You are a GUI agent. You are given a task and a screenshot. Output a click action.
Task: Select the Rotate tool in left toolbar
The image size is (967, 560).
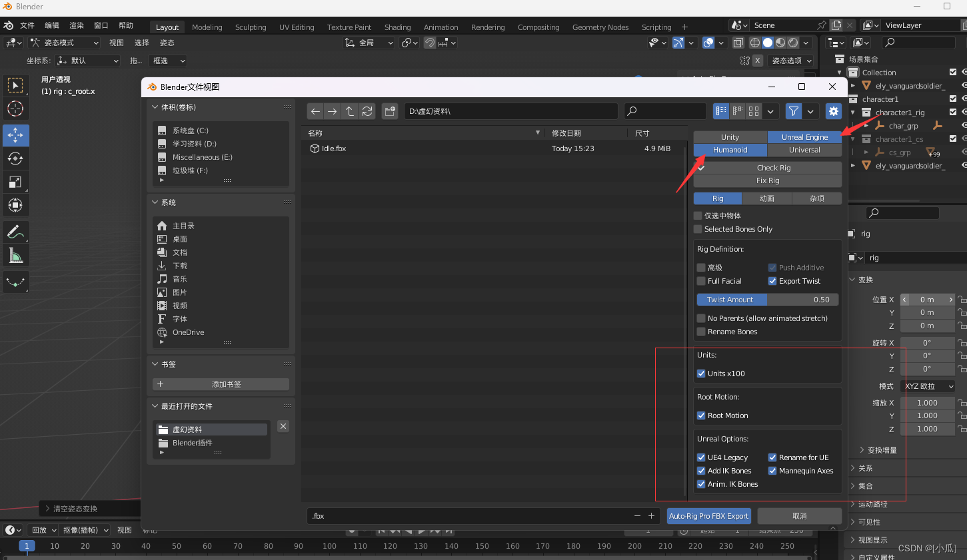[15, 158]
